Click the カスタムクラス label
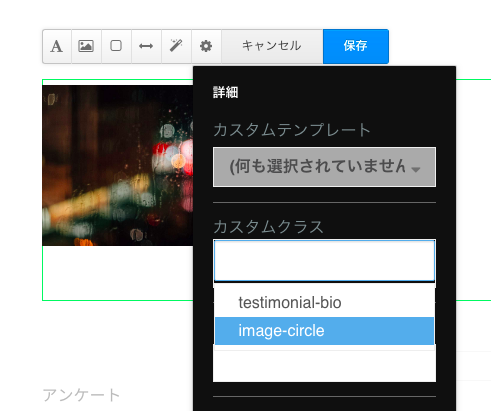The image size is (491, 411). [x=268, y=227]
